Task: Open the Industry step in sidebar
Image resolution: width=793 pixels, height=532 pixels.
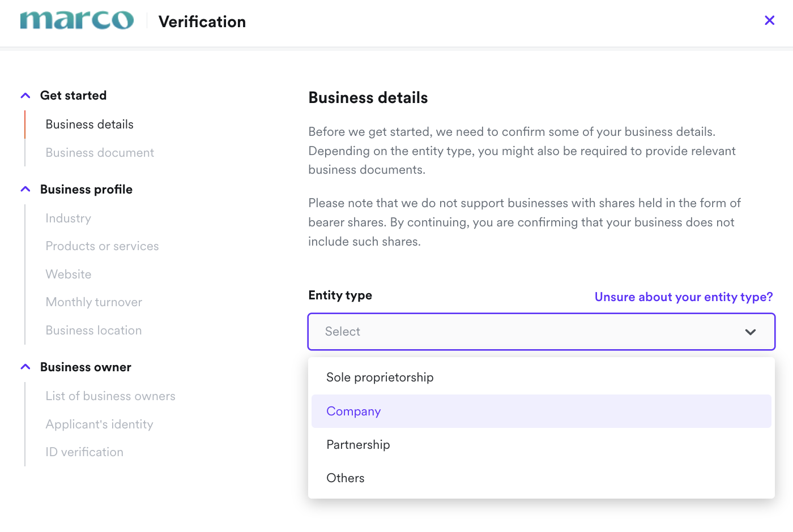Action: (x=69, y=218)
